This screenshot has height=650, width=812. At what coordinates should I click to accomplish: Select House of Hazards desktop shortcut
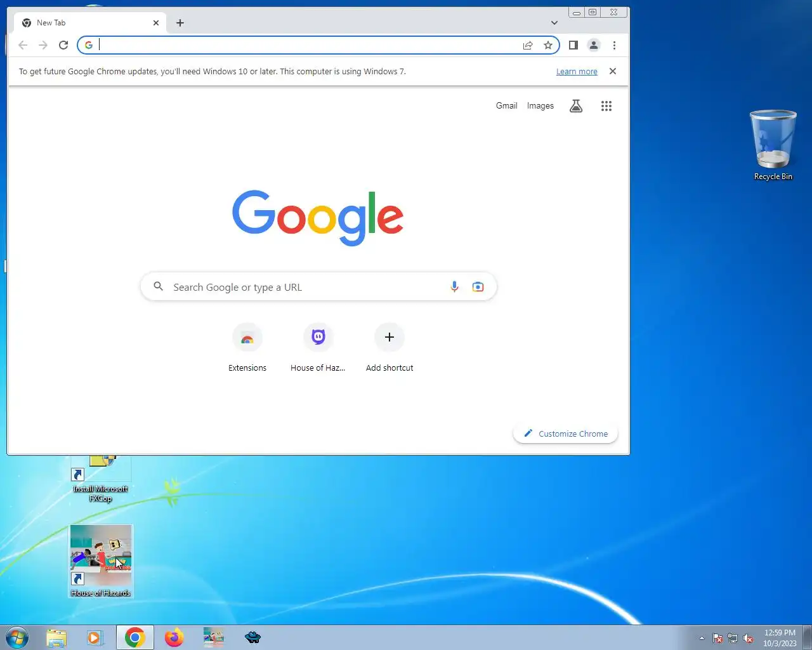pyautogui.click(x=101, y=561)
